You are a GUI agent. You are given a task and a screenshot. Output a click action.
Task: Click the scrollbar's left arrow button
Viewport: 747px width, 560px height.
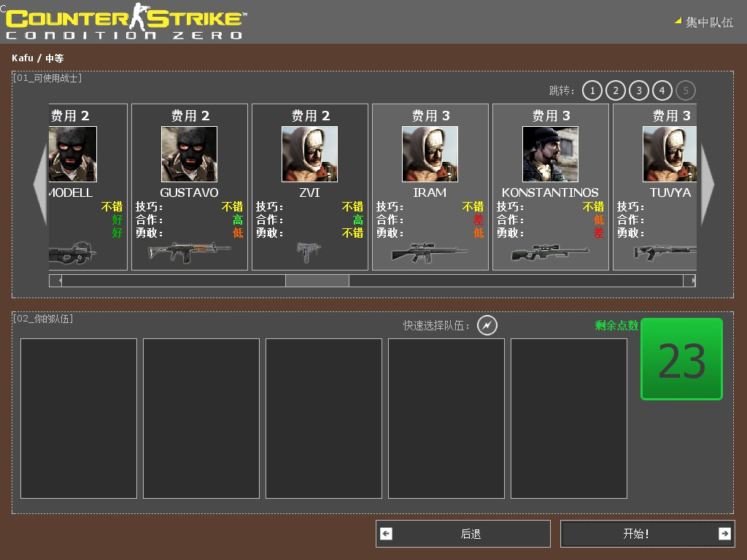pos(55,281)
